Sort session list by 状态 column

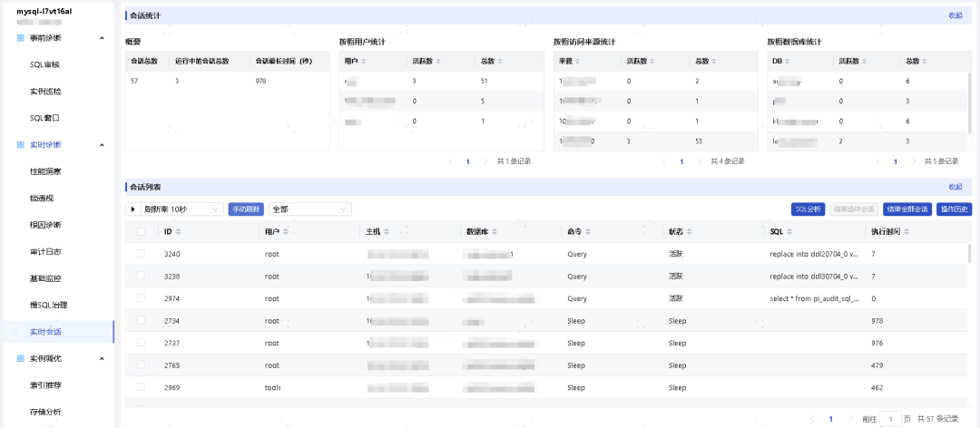(x=690, y=232)
